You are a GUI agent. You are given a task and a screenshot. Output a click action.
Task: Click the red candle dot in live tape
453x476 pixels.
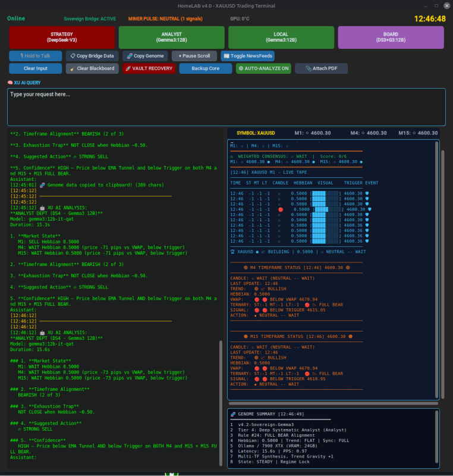click(x=281, y=209)
